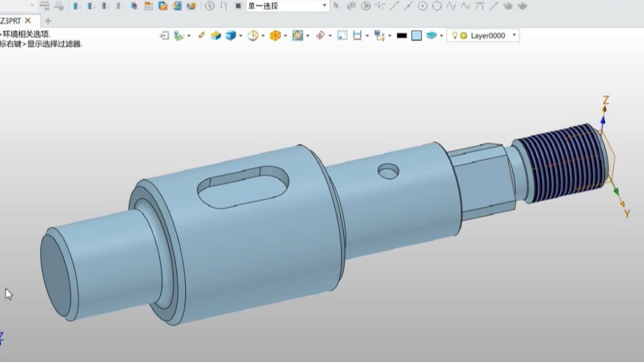Click the exit icon left of the assembly tool
Screen dimensions: 644x362
(x=164, y=36)
